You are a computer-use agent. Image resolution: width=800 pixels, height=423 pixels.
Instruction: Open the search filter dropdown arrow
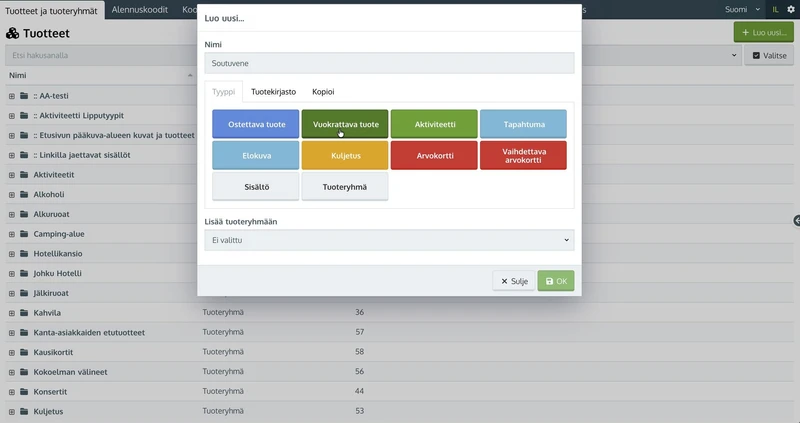point(734,55)
